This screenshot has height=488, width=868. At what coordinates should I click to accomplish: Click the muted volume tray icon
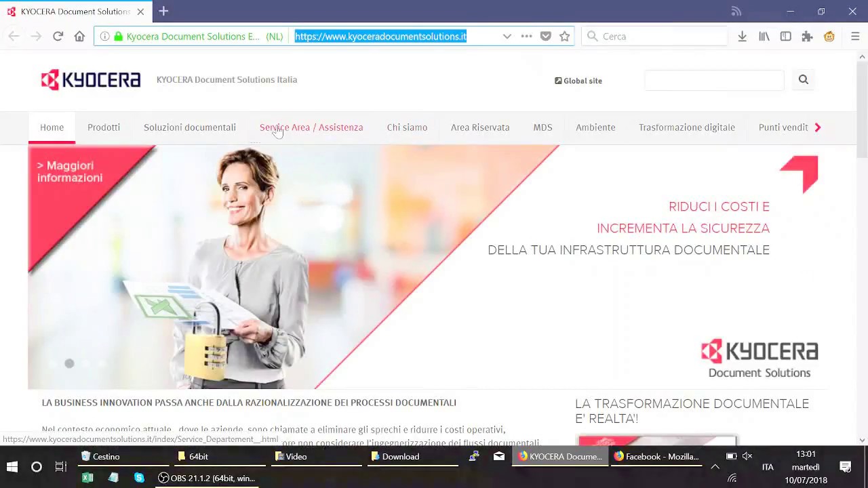pos(747,457)
